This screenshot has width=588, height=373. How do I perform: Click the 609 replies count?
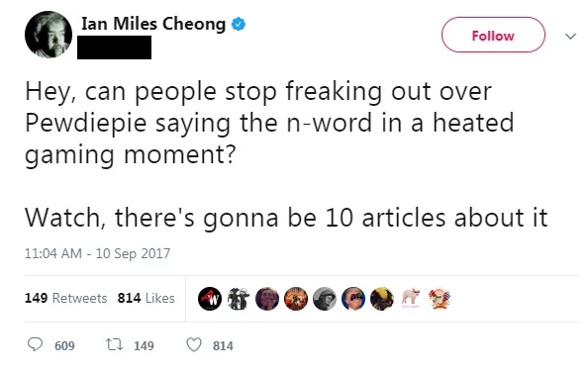[64, 345]
